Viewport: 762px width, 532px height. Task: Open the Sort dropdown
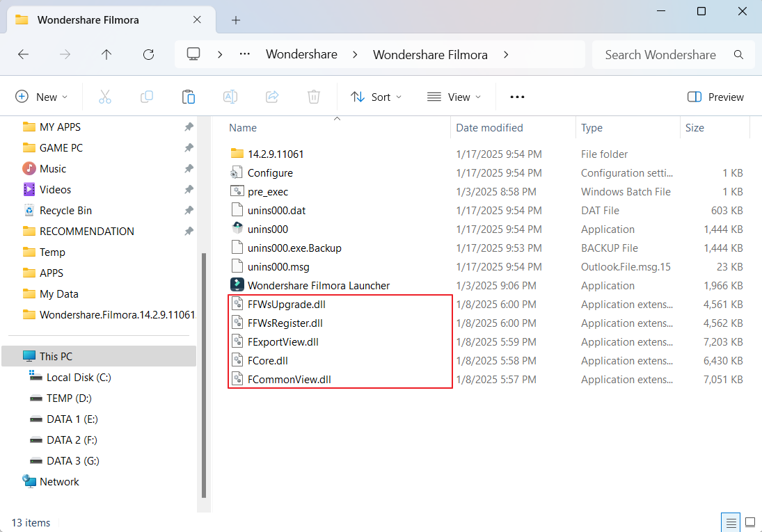[376, 97]
